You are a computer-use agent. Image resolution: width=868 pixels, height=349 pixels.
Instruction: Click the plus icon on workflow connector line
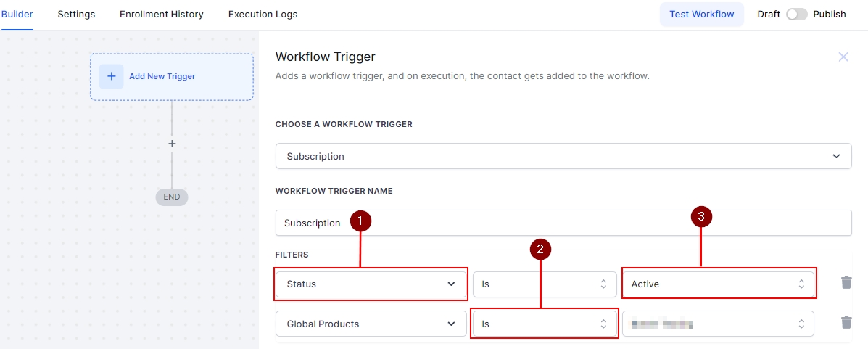[x=172, y=144]
